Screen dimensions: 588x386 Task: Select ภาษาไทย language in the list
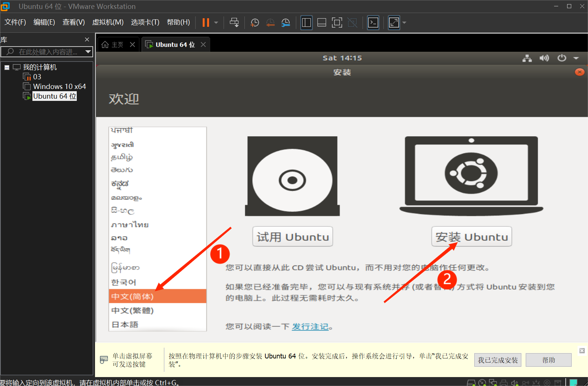click(158, 224)
